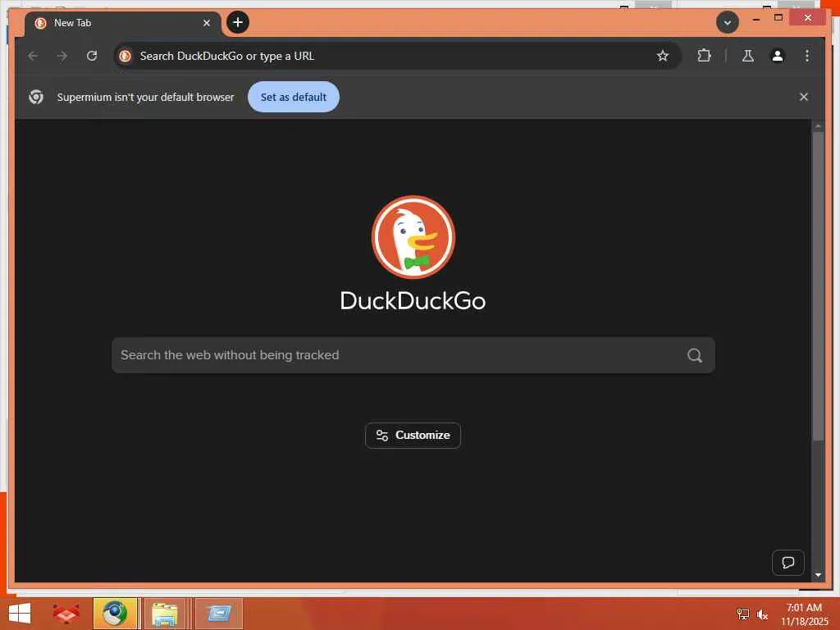
Task: Close the New Tab tab
Action: 207,23
